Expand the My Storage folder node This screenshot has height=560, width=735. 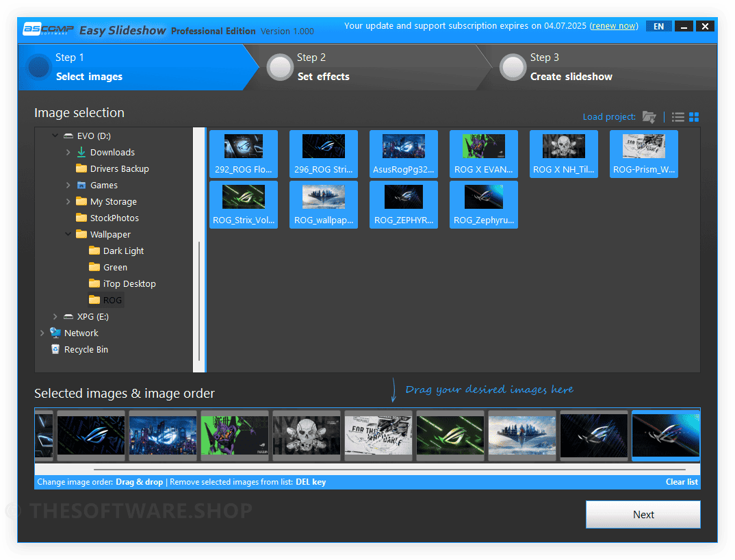[68, 201]
